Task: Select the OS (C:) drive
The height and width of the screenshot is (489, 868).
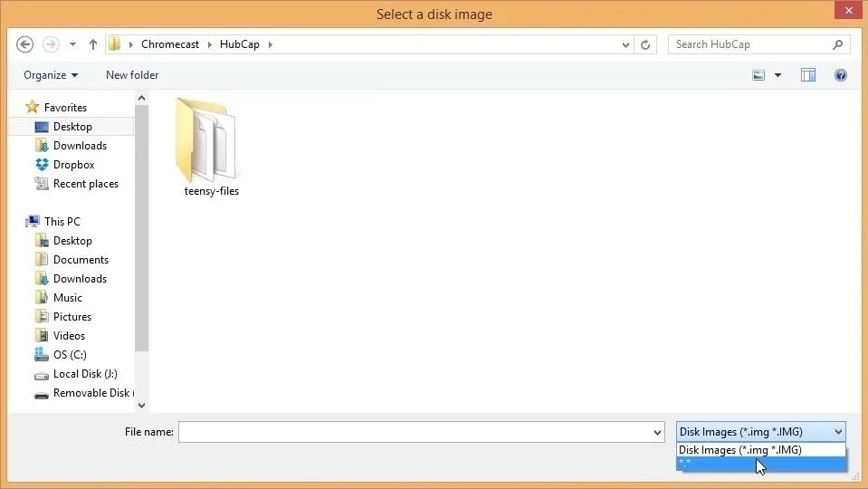Action: tap(70, 355)
